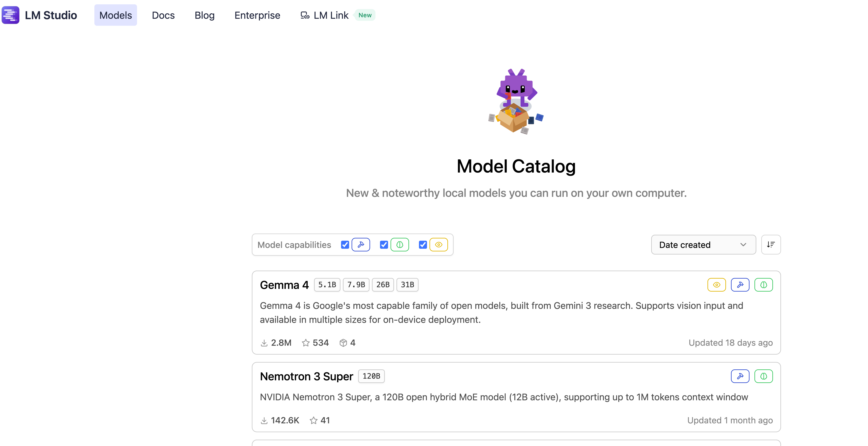Click the package variants icon on Gemma 4
Viewport: 868px width, 446px height.
[x=343, y=343]
